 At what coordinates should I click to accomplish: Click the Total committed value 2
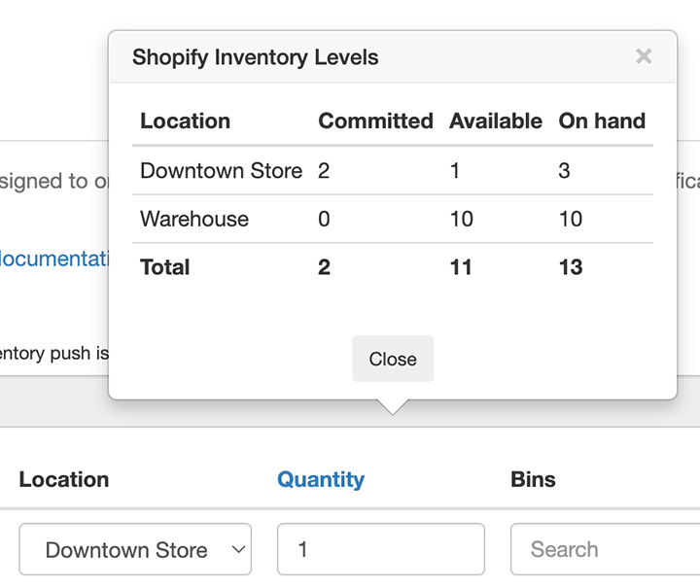324,267
